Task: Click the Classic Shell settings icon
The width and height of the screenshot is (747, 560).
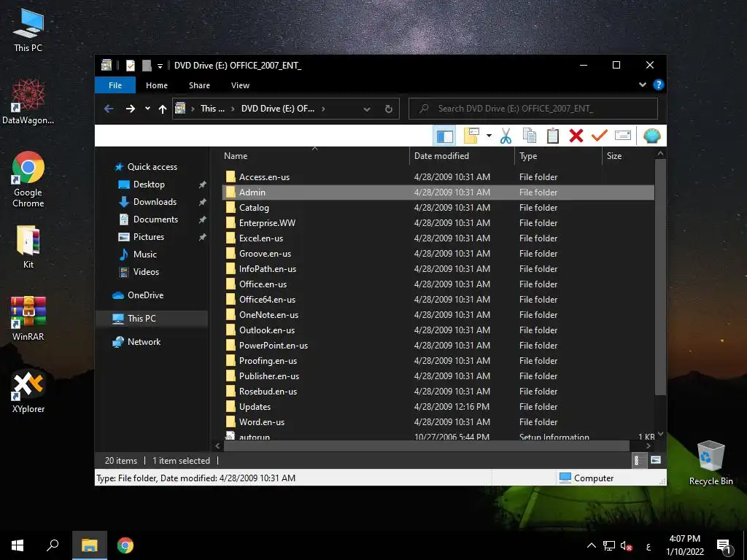Action: pos(651,136)
